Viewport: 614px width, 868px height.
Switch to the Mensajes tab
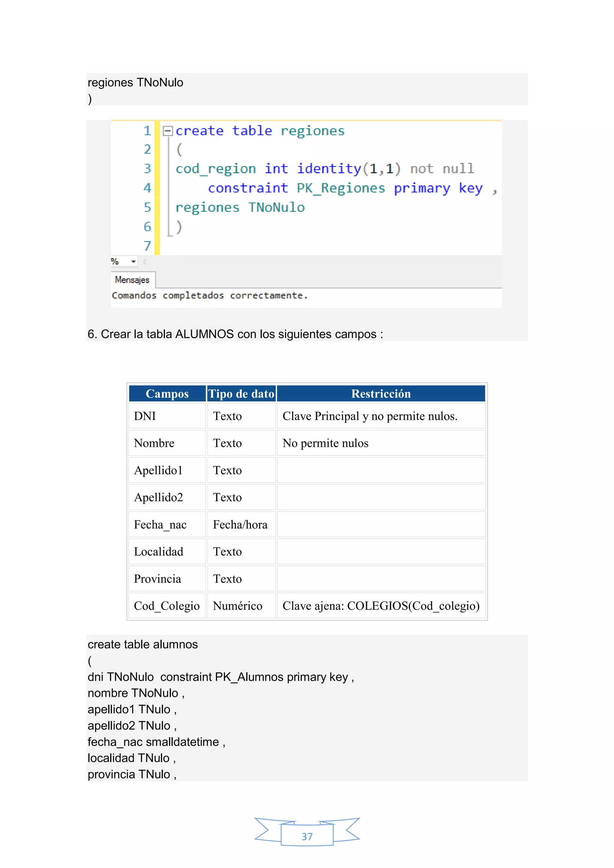tap(132, 280)
